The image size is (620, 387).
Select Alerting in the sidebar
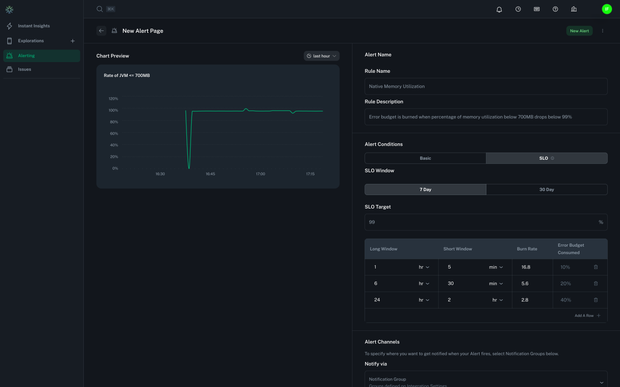point(42,56)
